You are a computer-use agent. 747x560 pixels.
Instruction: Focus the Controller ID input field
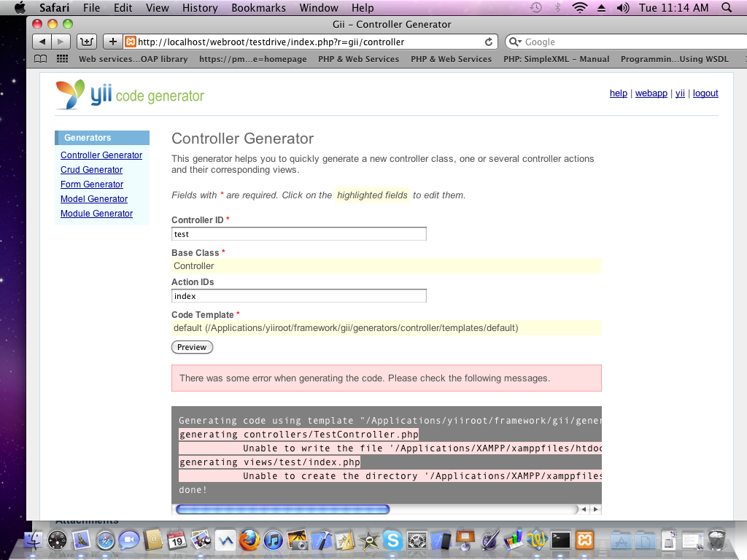tap(298, 234)
